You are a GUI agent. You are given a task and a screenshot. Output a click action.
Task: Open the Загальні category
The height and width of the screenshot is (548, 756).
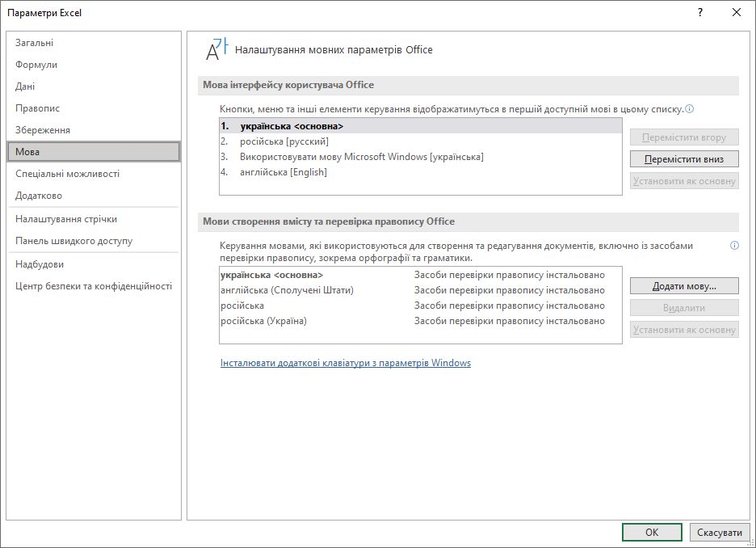click(94, 43)
